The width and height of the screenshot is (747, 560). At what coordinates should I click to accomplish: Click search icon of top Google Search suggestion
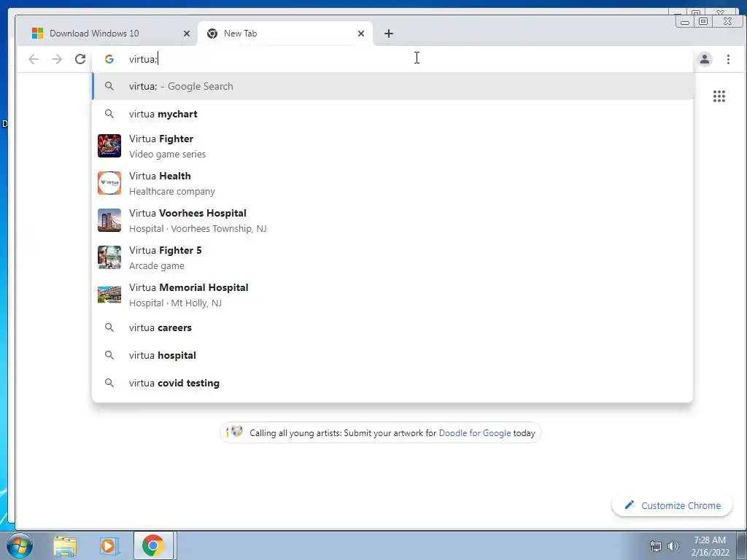pos(109,86)
